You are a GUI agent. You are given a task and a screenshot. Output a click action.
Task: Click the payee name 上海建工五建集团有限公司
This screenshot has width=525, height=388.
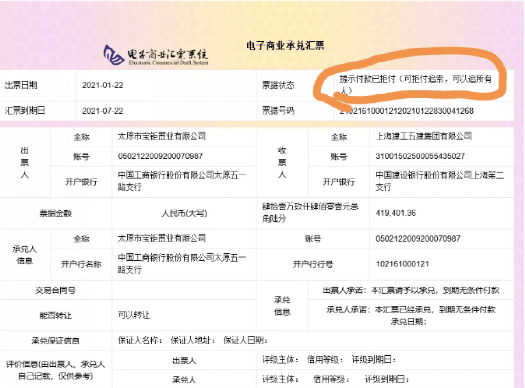[x=424, y=136]
